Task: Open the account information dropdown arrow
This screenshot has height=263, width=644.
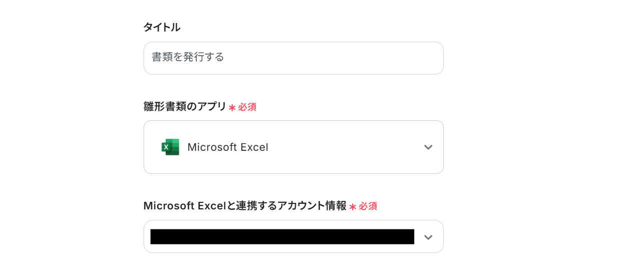Action: click(428, 237)
